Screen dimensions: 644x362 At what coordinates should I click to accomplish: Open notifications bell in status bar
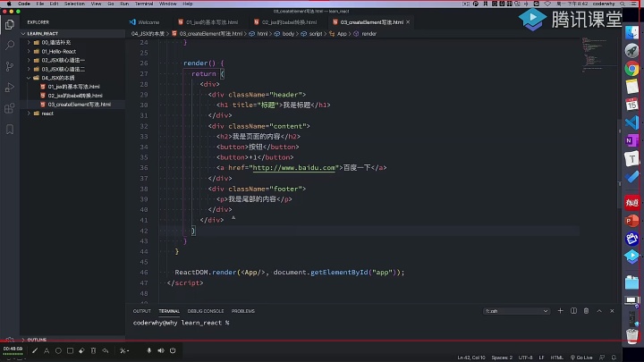point(614,358)
